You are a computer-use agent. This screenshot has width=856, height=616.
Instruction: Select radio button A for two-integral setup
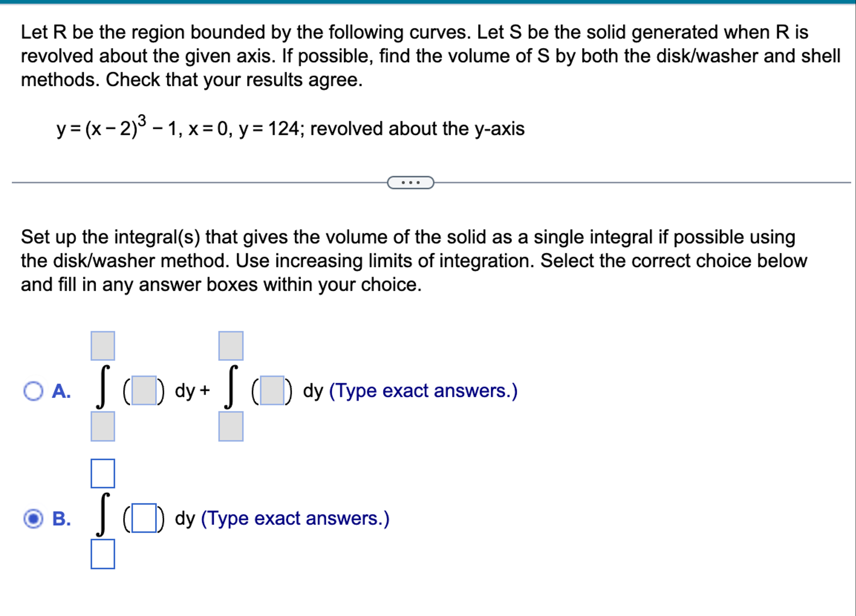click(33, 390)
